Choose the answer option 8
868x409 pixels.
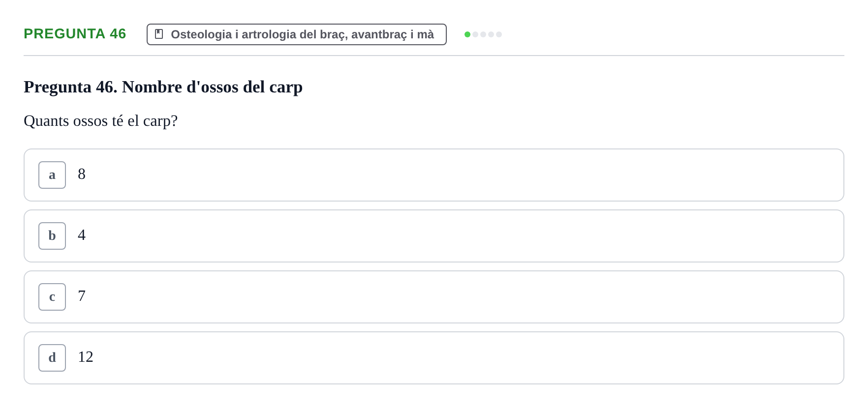point(434,175)
